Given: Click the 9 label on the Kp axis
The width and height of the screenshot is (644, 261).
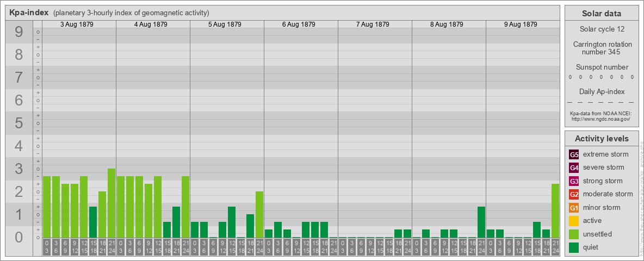Looking at the screenshot, I should (x=19, y=33).
